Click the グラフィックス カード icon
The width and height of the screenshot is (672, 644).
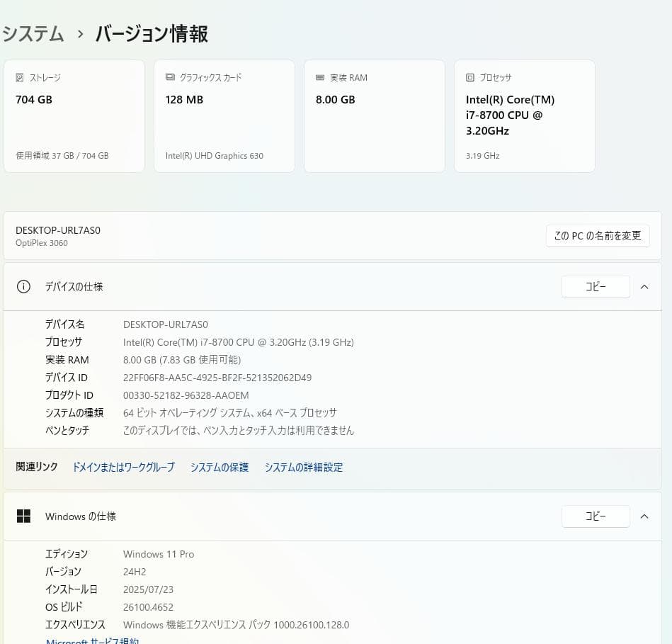point(170,78)
